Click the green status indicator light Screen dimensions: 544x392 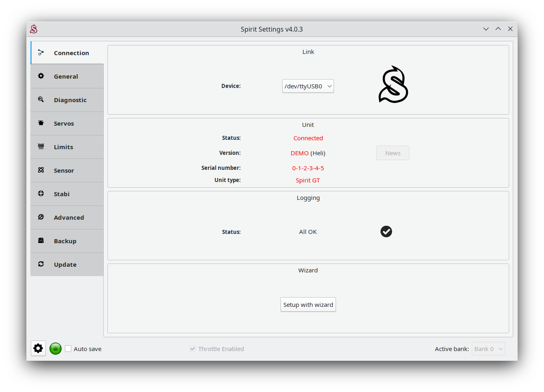(56, 349)
